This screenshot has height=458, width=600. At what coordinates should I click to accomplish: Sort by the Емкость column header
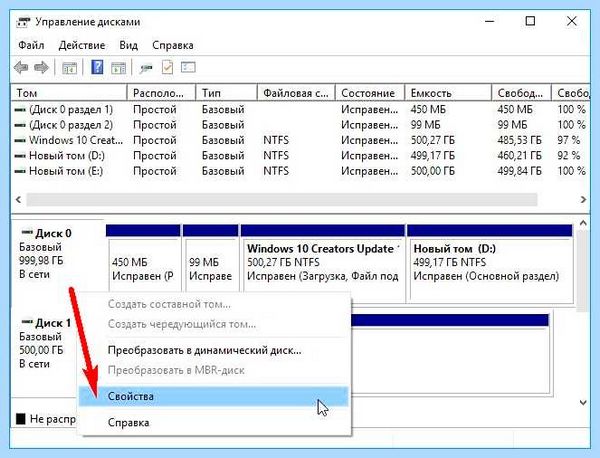click(x=448, y=93)
